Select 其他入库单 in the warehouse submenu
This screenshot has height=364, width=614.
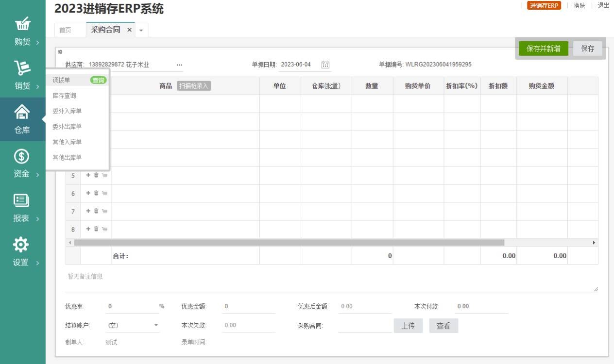[67, 142]
